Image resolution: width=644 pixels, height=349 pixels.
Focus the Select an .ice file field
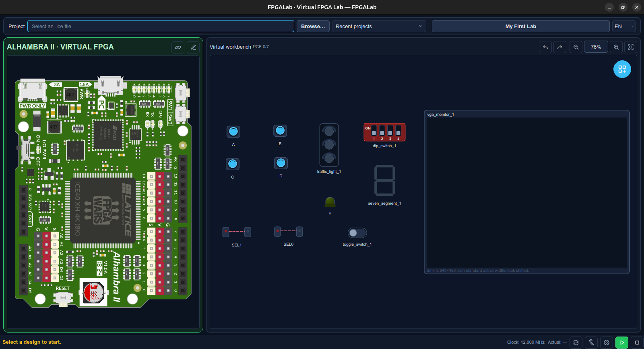[x=161, y=26]
